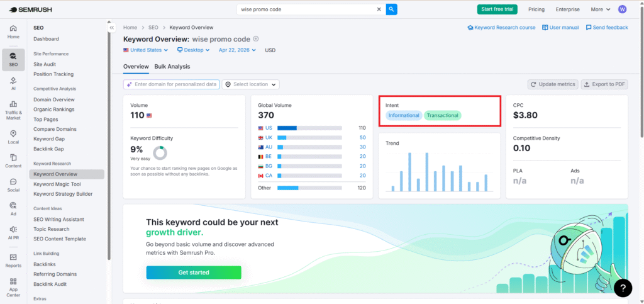Open the Select location dropdown

(x=251, y=84)
